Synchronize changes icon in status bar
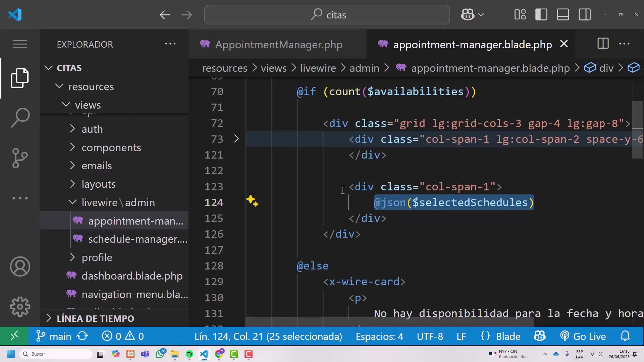 83,336
